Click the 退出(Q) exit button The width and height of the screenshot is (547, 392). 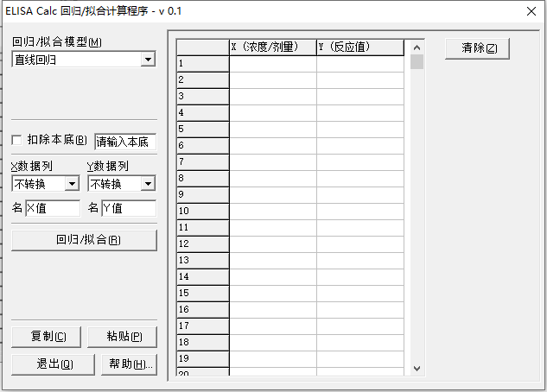tap(53, 364)
